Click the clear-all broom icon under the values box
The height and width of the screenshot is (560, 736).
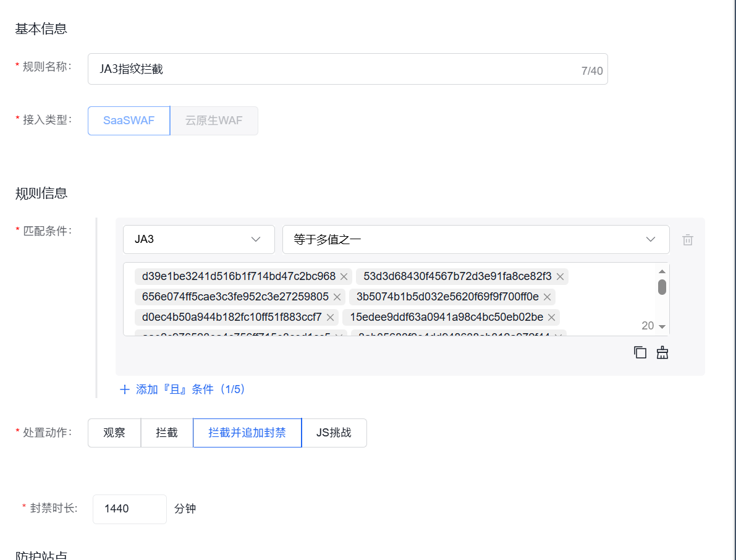coord(662,352)
